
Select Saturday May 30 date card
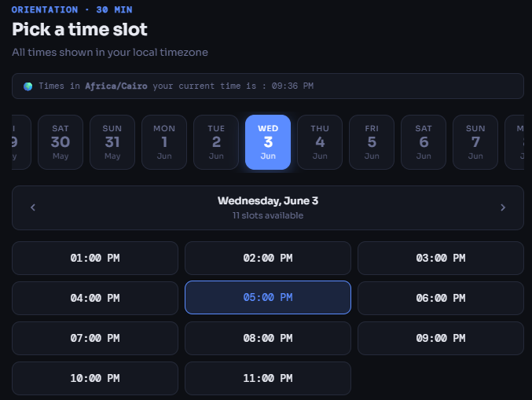61,142
